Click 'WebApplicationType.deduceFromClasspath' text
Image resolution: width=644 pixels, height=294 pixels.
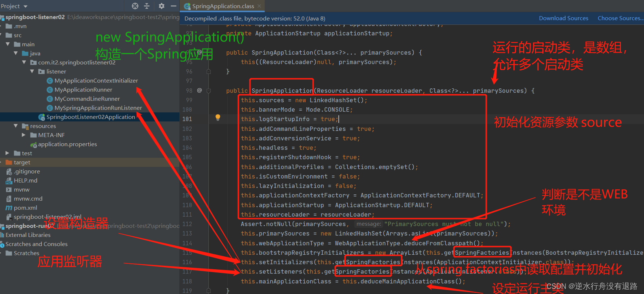pos(403,243)
